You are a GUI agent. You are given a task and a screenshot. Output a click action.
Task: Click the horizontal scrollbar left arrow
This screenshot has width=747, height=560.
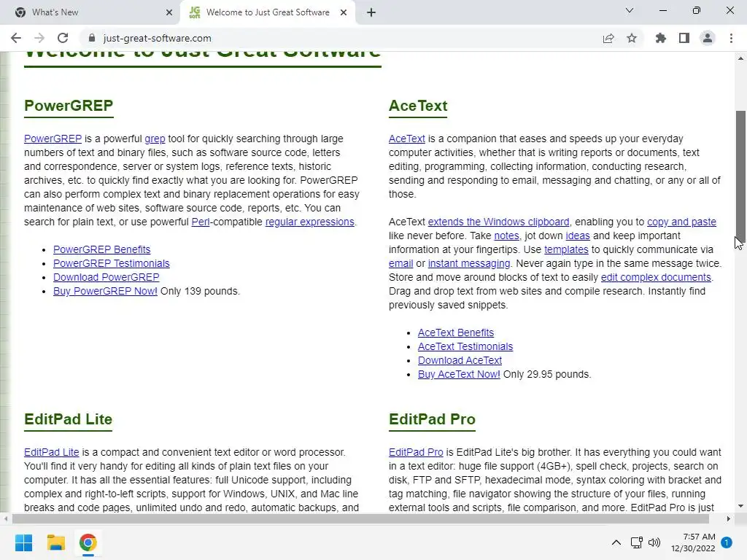click(5, 519)
